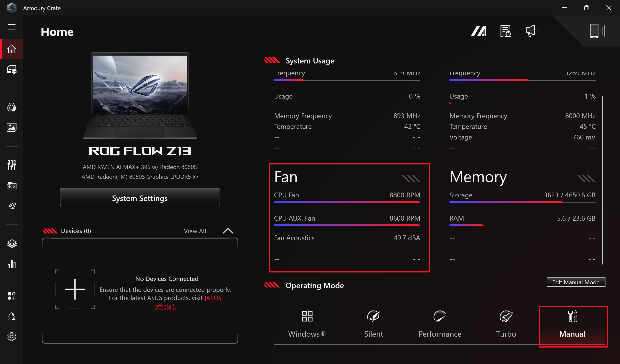Screen dimensions: 620x364
Task: Select the Silent operating mode
Action: (373, 324)
